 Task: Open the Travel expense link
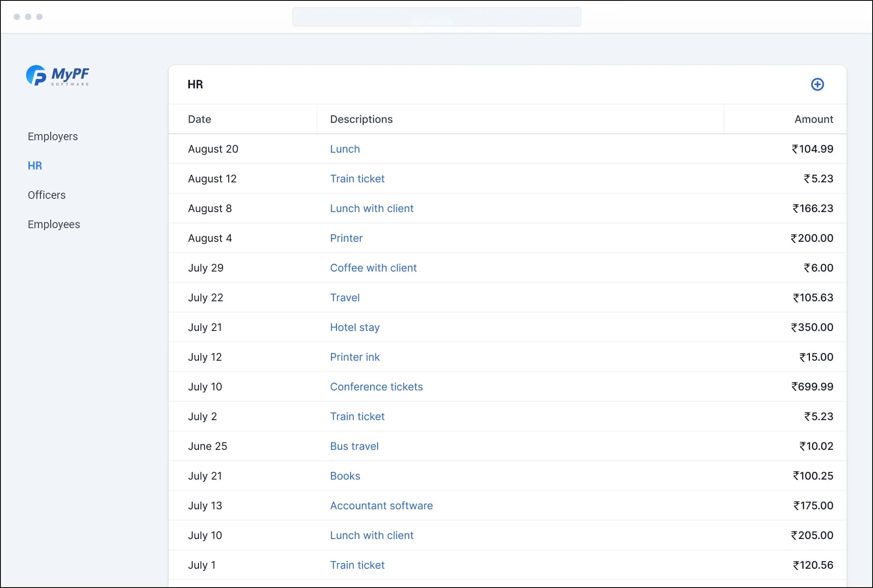(x=345, y=298)
